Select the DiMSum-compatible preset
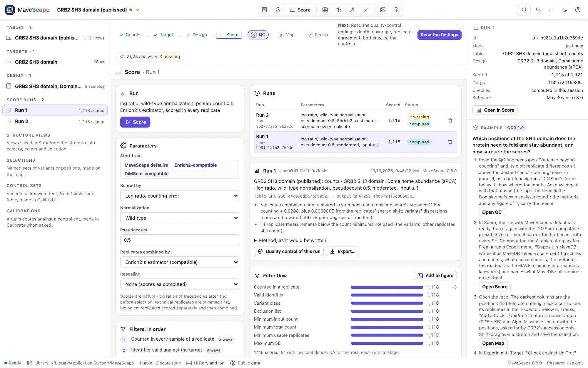This screenshot has width=588, height=368. 146,174
